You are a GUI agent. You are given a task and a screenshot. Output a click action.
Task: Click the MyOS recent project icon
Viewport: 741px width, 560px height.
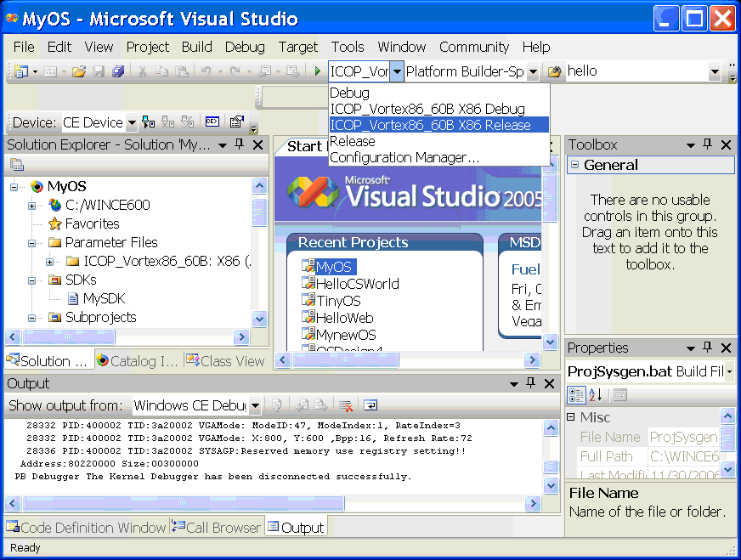coord(308,266)
